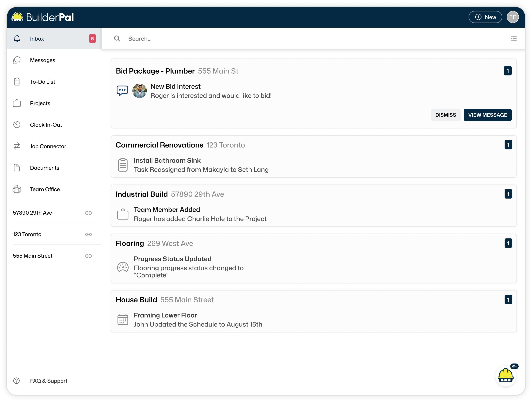Navigate to Clock In-Out
The image size is (532, 402).
pyautogui.click(x=46, y=125)
